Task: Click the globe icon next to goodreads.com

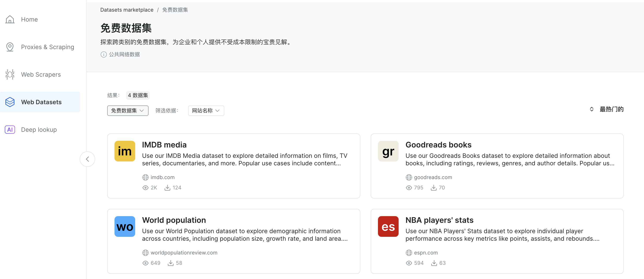Action: tap(409, 177)
